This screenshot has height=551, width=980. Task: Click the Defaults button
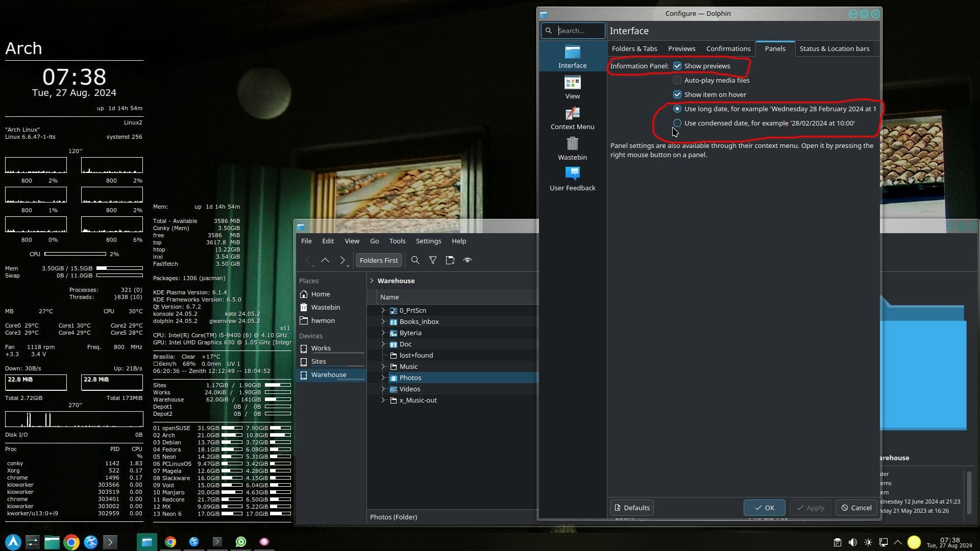pyautogui.click(x=632, y=508)
